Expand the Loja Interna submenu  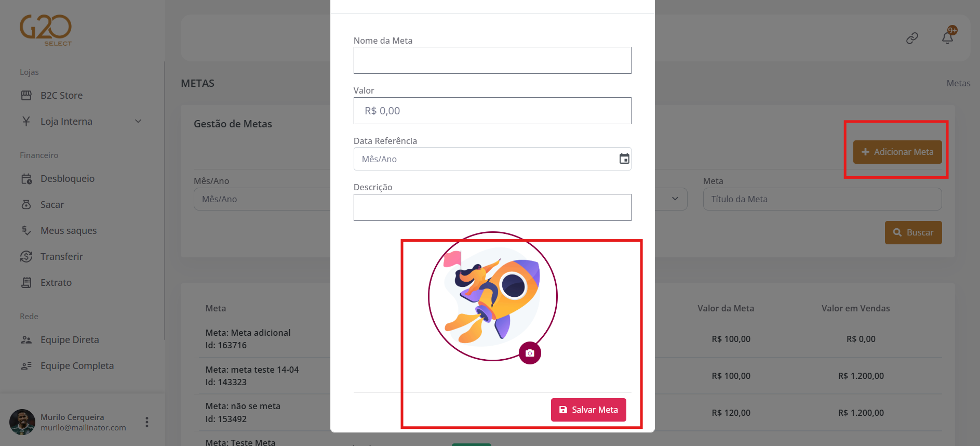(x=138, y=122)
